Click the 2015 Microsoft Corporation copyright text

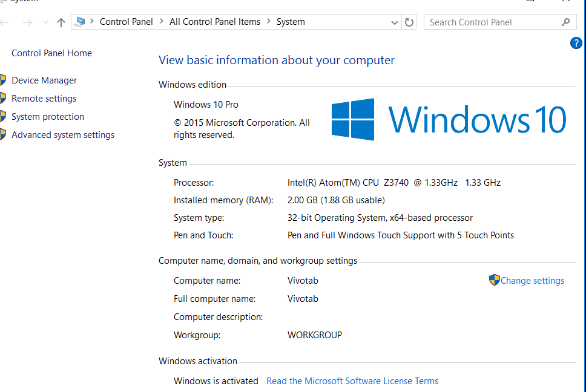242,129
